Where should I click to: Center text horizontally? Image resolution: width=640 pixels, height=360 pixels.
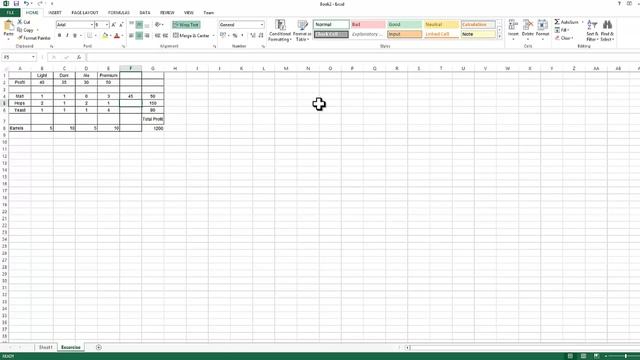(x=139, y=36)
